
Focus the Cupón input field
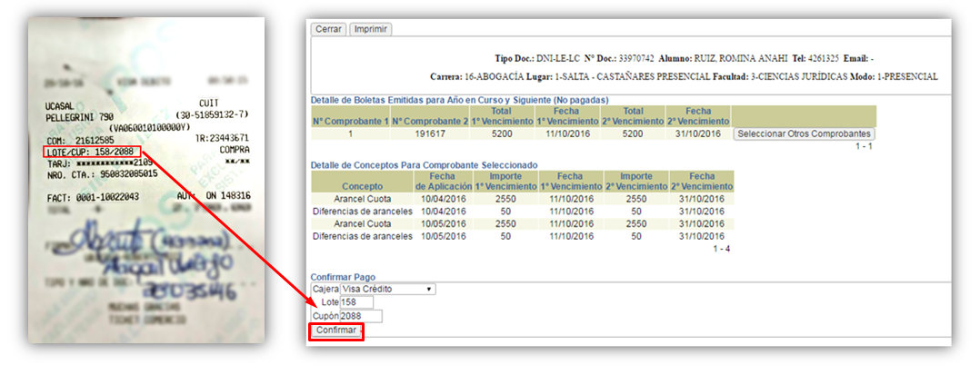(361, 316)
